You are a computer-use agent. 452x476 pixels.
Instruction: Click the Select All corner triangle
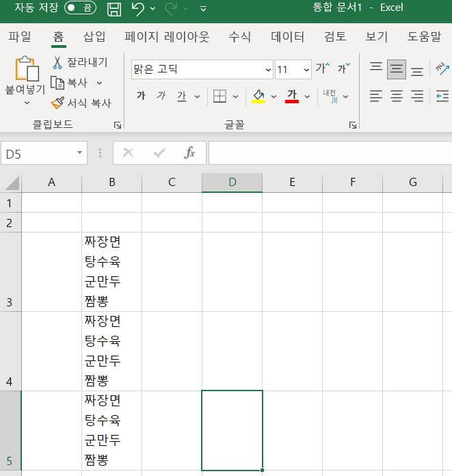point(12,183)
